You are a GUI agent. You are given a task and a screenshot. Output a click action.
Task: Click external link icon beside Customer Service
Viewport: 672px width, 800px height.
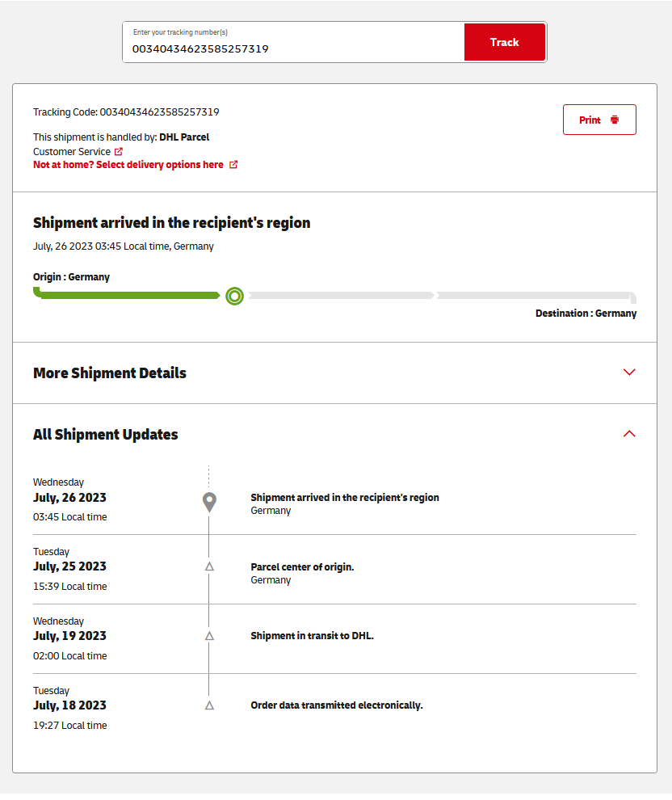tap(119, 151)
